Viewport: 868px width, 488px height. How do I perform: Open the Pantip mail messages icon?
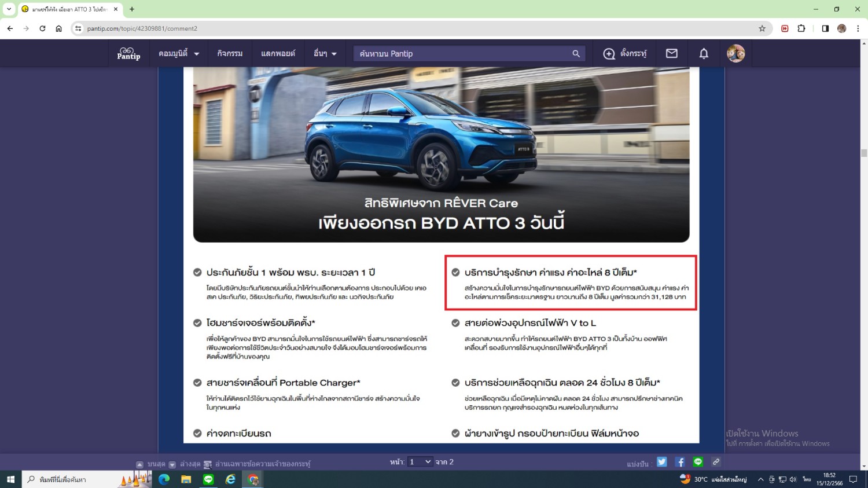[672, 53]
